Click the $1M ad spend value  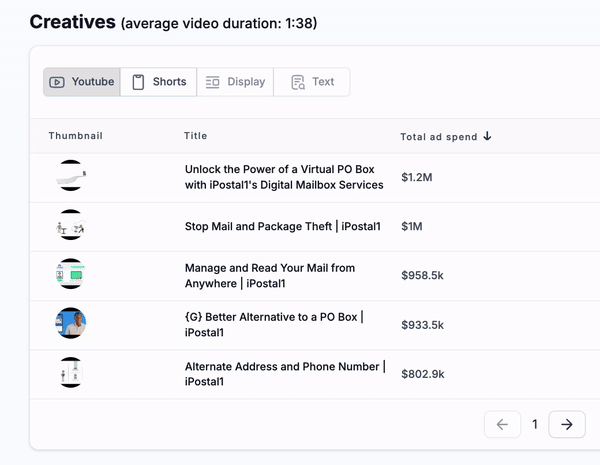click(412, 226)
